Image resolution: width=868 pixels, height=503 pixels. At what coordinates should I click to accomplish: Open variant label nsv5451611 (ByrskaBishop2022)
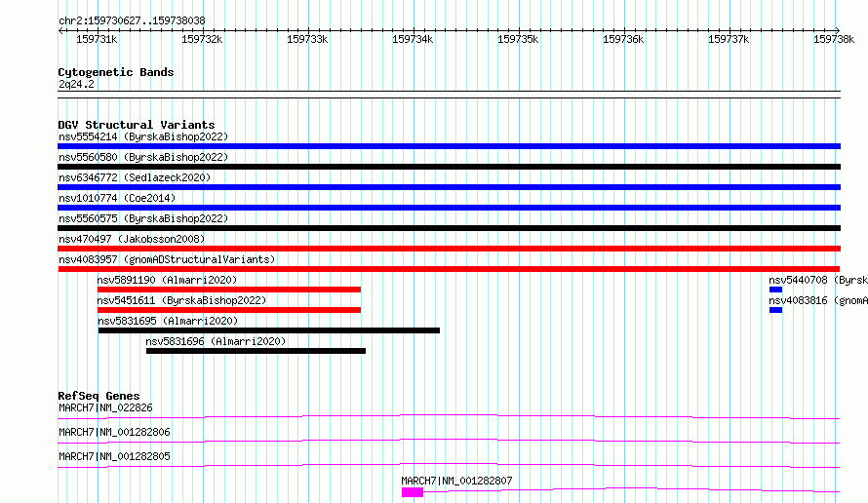[x=181, y=300]
